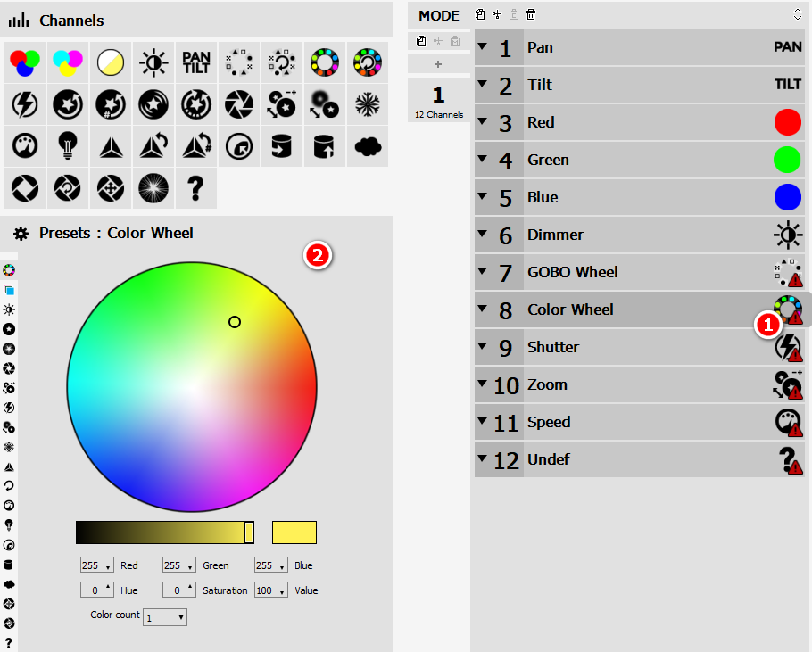Click the PAN TILT channel icon
The width and height of the screenshot is (812, 652).
(195, 62)
